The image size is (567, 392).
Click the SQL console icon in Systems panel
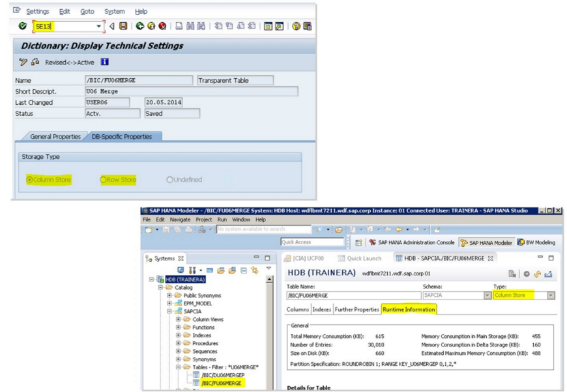coord(210,270)
